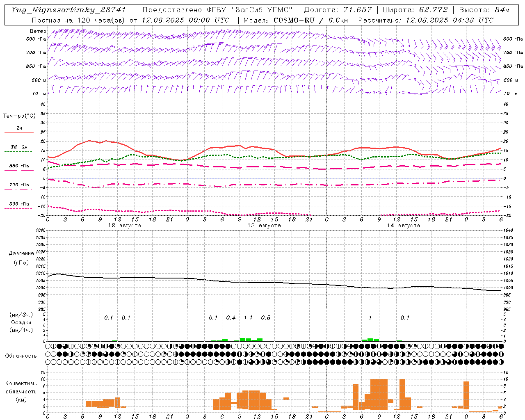Click the (гПа) unit under Давление
This screenshot has height=420, width=525.
21,262
